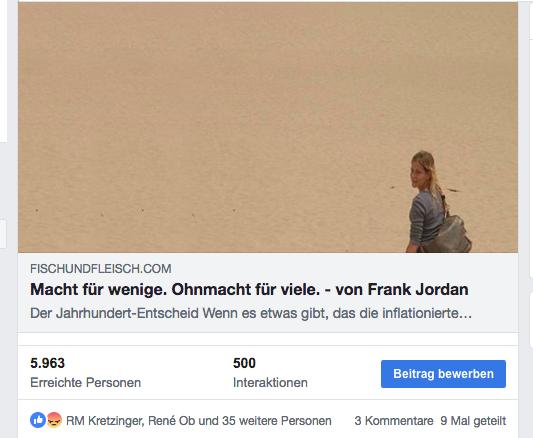Viewport: 533px width, 438px height.
Task: Click the angry face reaction icon
Action: (54, 420)
